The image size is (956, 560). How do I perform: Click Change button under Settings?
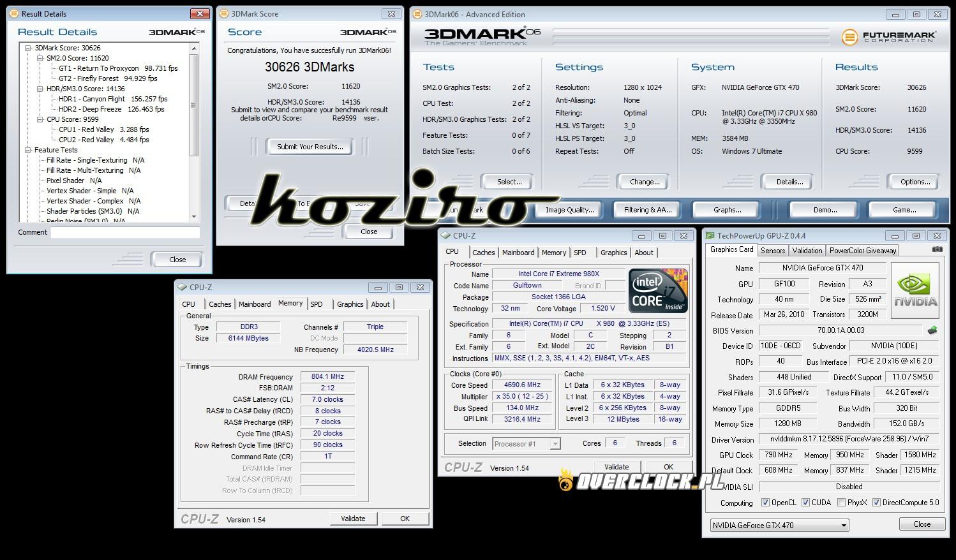pos(645,182)
